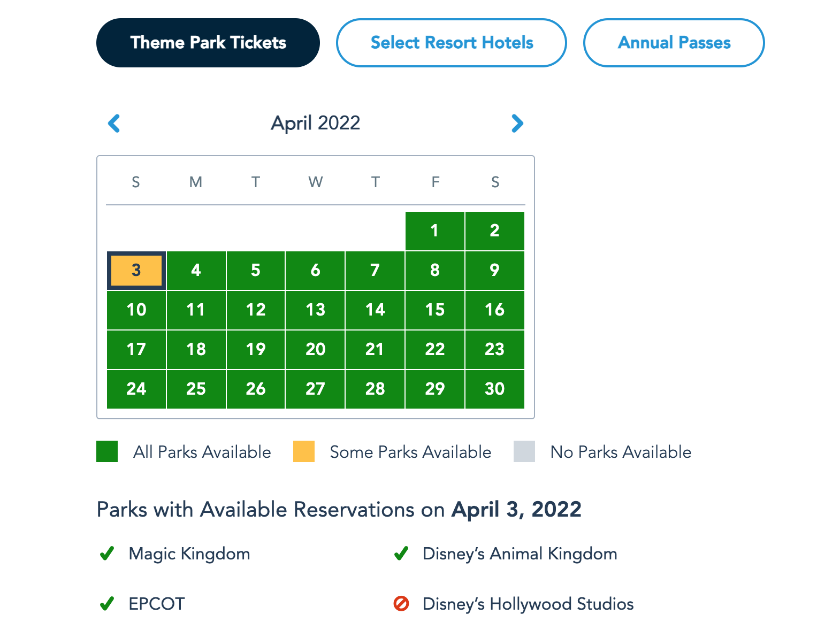Pick April 30 date cell
Screen dimensions: 840x630
click(x=495, y=389)
